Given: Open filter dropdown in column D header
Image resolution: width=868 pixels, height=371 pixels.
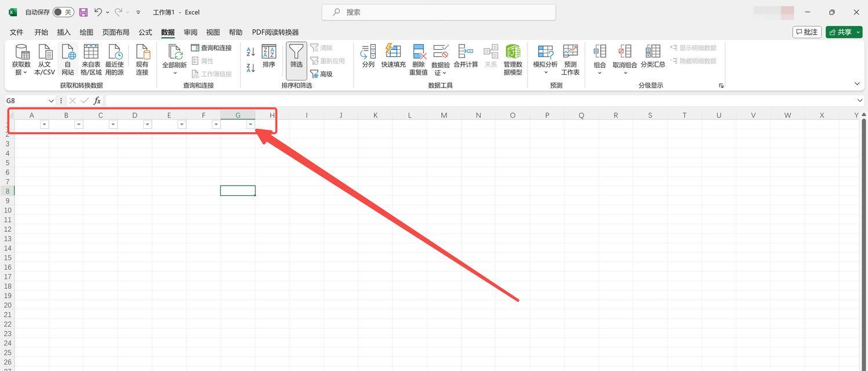Looking at the screenshot, I should [x=147, y=125].
